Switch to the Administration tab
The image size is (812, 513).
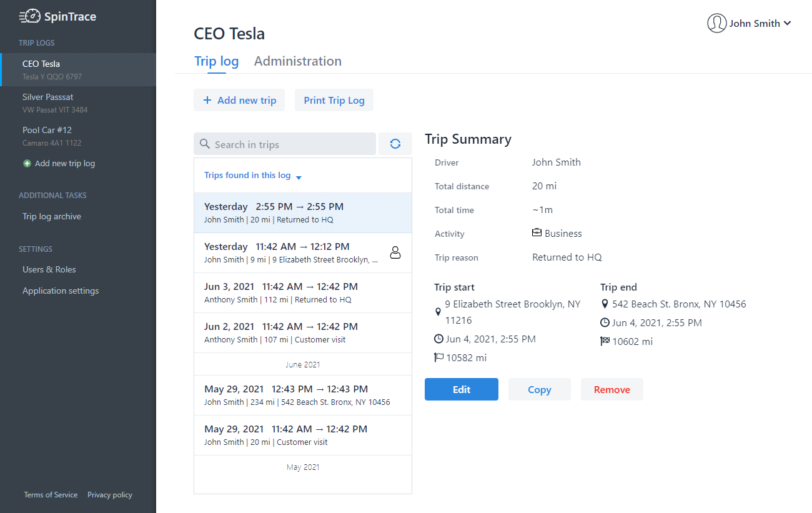[298, 61]
